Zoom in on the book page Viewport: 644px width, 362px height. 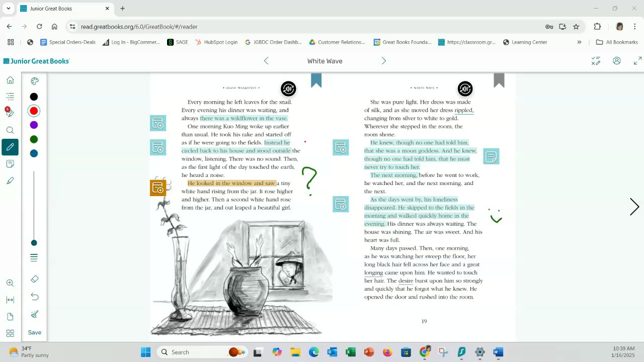pos(10,283)
